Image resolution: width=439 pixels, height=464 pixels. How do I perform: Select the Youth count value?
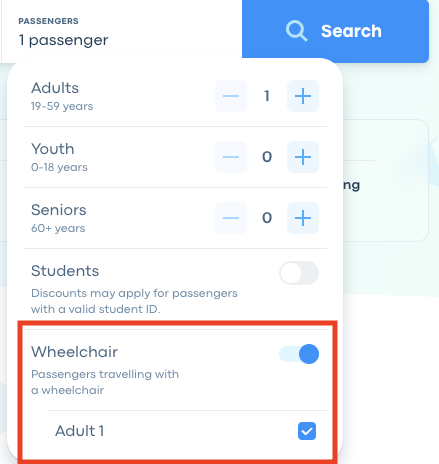[x=267, y=157]
